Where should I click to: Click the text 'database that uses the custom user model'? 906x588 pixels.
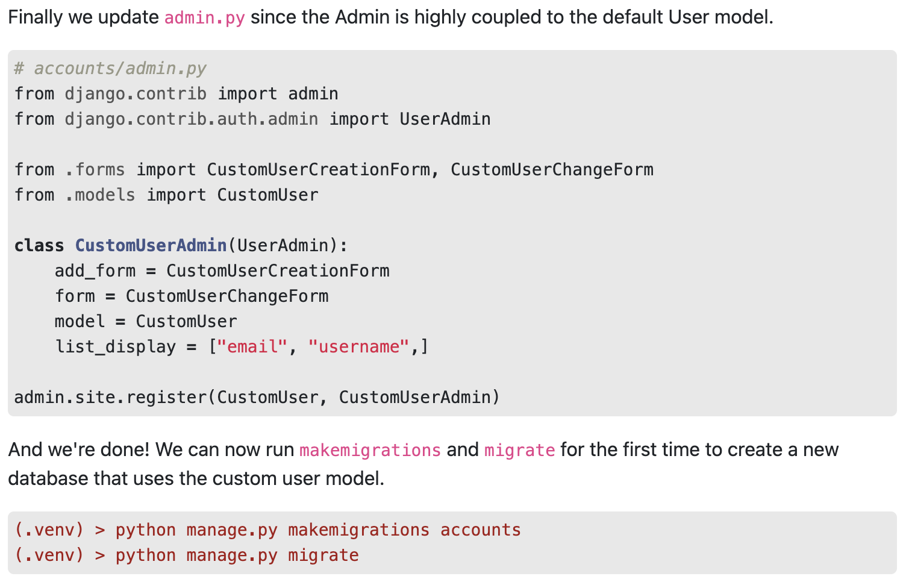[196, 479]
